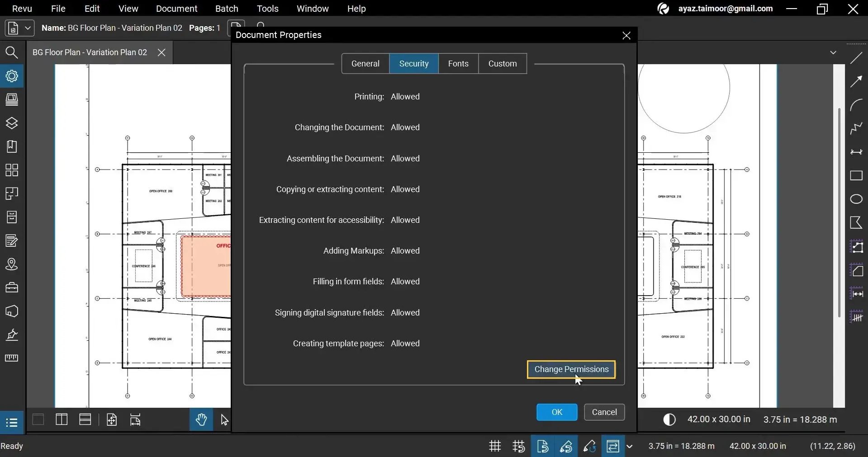The width and height of the screenshot is (868, 457).
Task: Toggle Snap to Content in status bar
Action: point(542,446)
